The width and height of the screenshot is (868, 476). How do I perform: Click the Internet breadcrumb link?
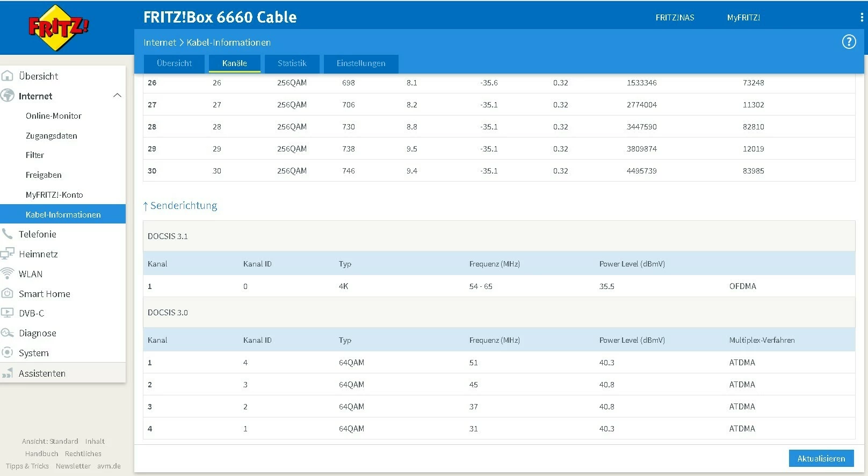(160, 42)
